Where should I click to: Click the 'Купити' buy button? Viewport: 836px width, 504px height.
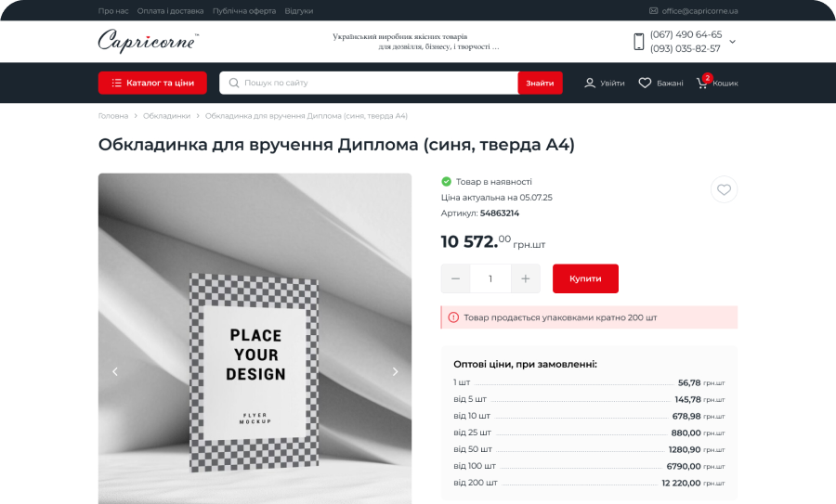pyautogui.click(x=585, y=278)
